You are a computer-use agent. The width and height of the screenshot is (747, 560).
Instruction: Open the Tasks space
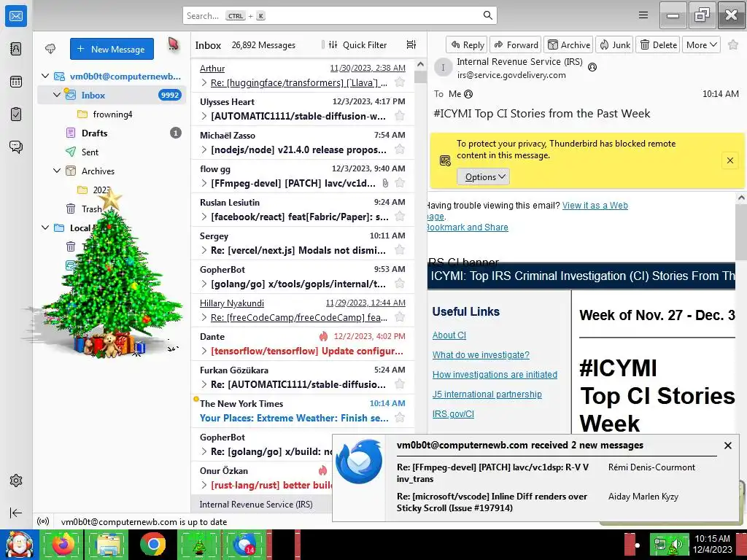point(16,114)
